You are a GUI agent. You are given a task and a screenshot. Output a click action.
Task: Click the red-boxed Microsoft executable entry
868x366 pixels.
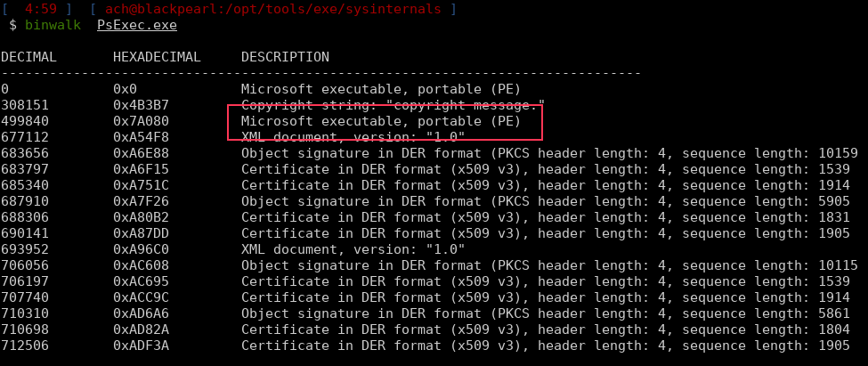(380, 121)
